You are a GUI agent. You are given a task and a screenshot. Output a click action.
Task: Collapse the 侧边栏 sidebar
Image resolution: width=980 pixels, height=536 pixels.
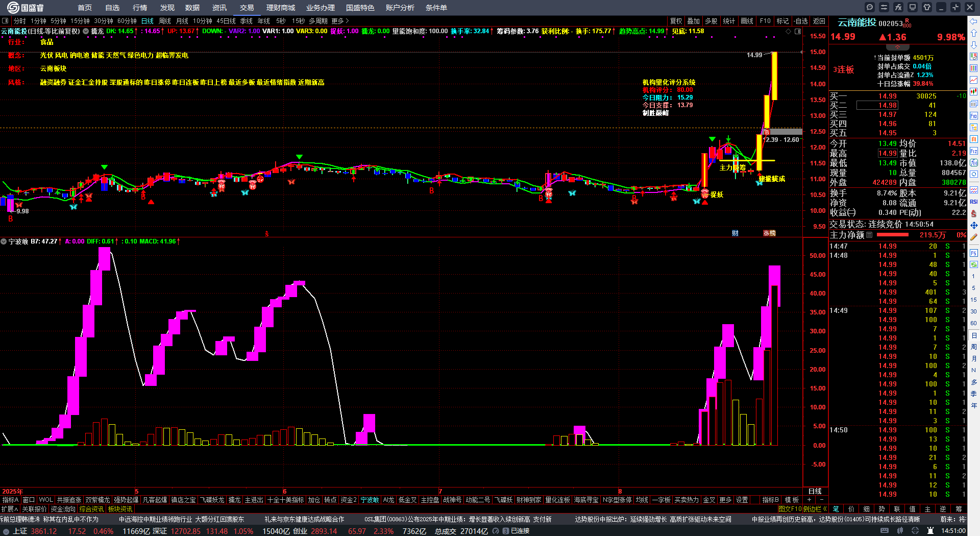816,509
